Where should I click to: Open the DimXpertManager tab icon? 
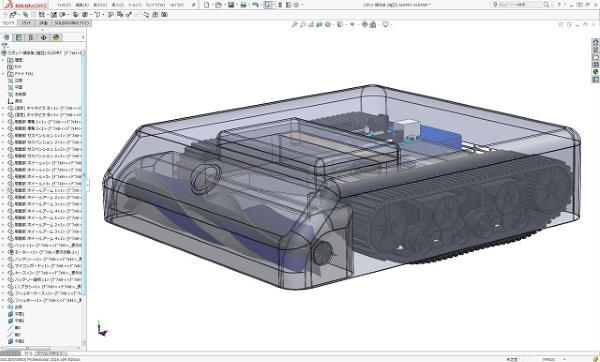coord(43,37)
